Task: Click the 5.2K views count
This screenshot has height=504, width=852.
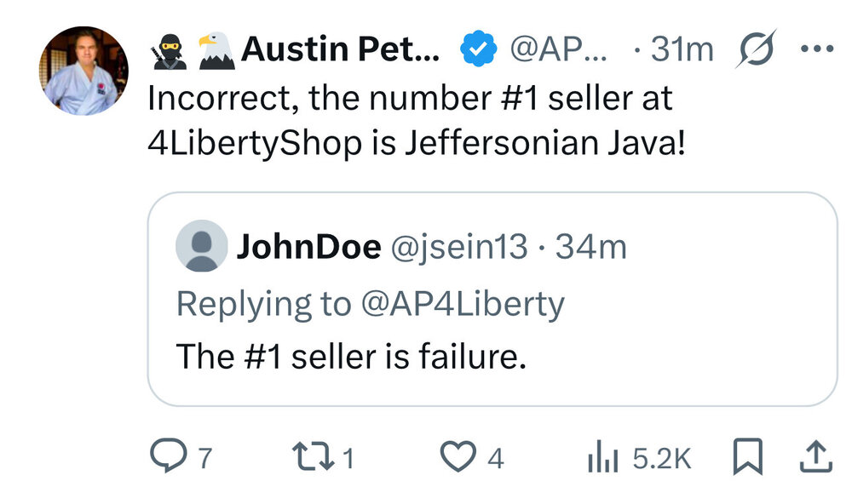Action: [662, 460]
